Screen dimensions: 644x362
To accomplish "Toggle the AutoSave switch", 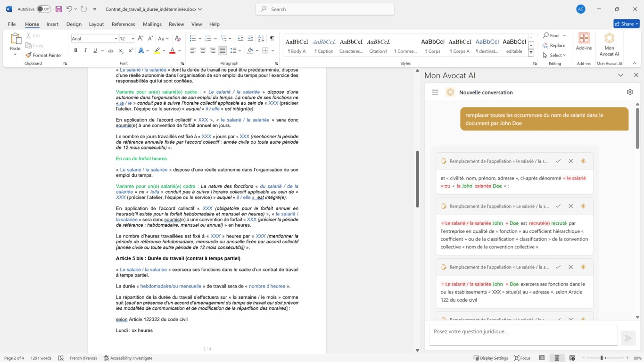I will [x=43, y=9].
